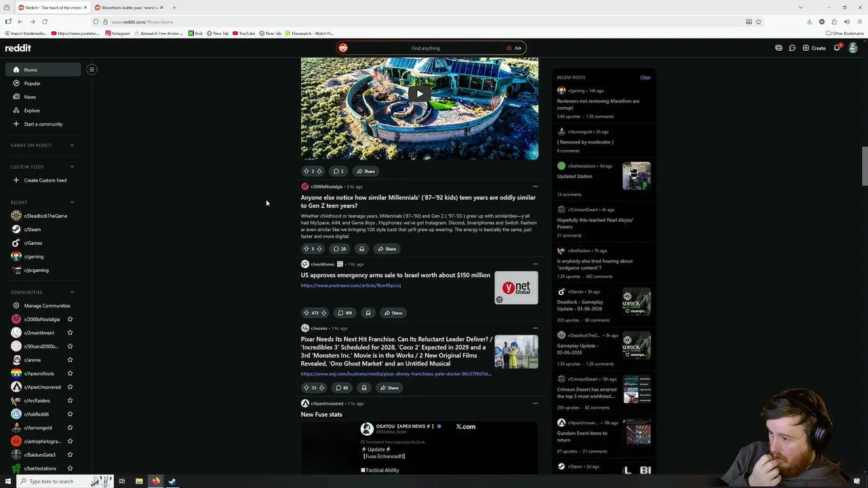Go to Home in sidebar
The height and width of the screenshot is (488, 868).
tap(43, 70)
